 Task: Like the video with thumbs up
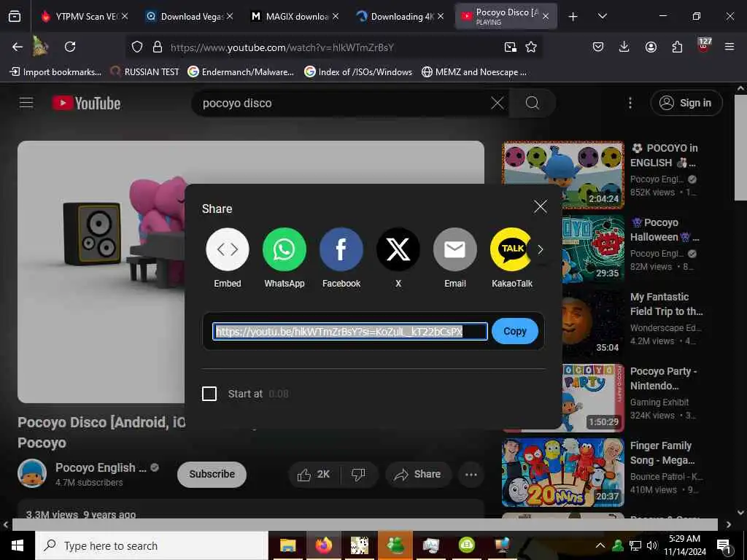pyautogui.click(x=314, y=474)
